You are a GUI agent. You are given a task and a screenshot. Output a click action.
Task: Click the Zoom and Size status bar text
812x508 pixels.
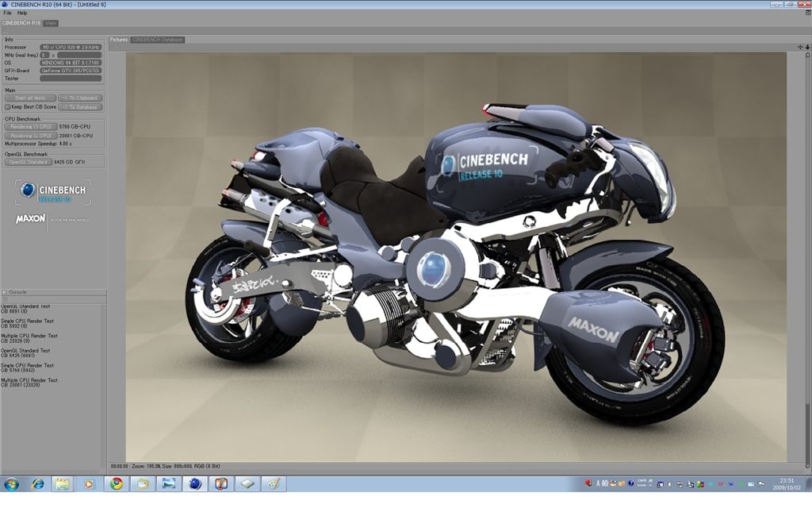[175, 467]
